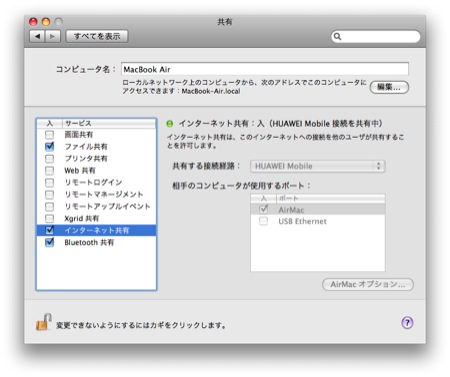Viewport: 450px width, 377px height.
Task: Enable the リモートマネージメント checkbox
Action: tap(49, 195)
